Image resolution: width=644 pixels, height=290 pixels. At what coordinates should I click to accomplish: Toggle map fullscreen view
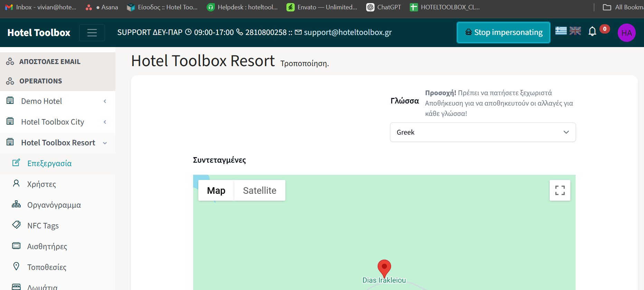point(560,190)
